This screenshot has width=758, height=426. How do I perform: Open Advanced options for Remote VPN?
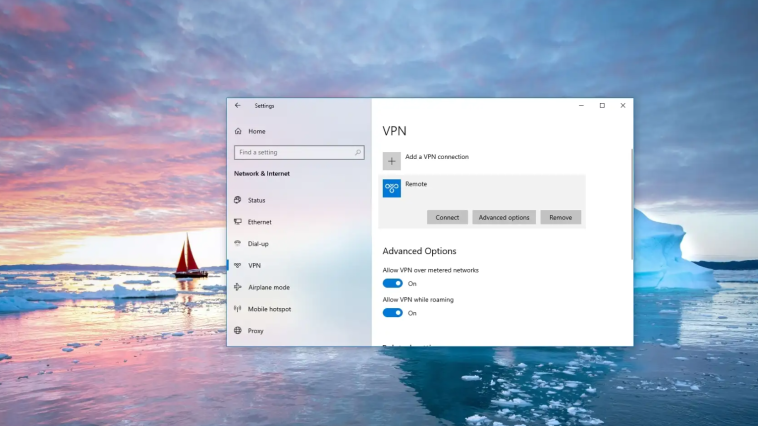coord(504,217)
